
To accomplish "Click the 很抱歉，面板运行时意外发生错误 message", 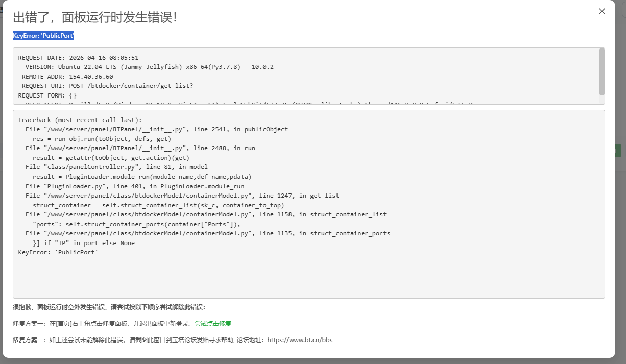I will [109, 307].
